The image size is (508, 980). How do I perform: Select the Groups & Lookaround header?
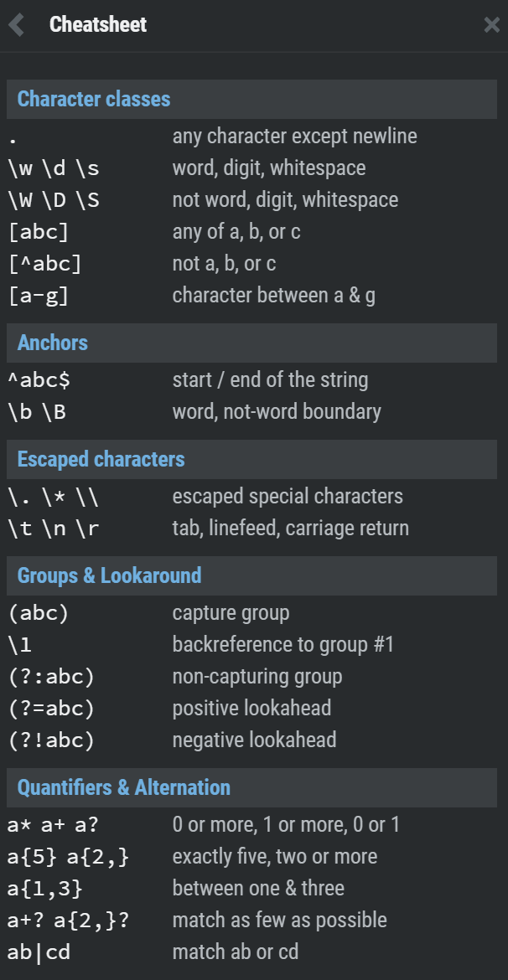[x=109, y=575]
